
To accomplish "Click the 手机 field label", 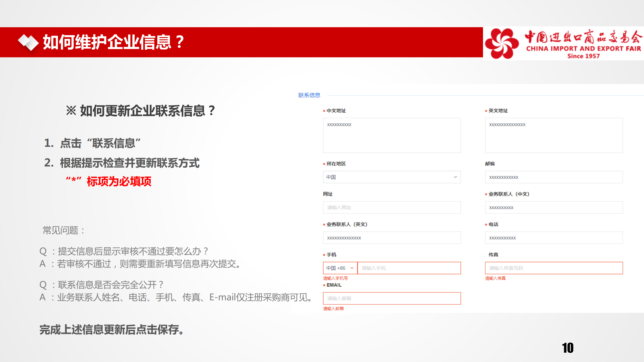I will pyautogui.click(x=331, y=255).
